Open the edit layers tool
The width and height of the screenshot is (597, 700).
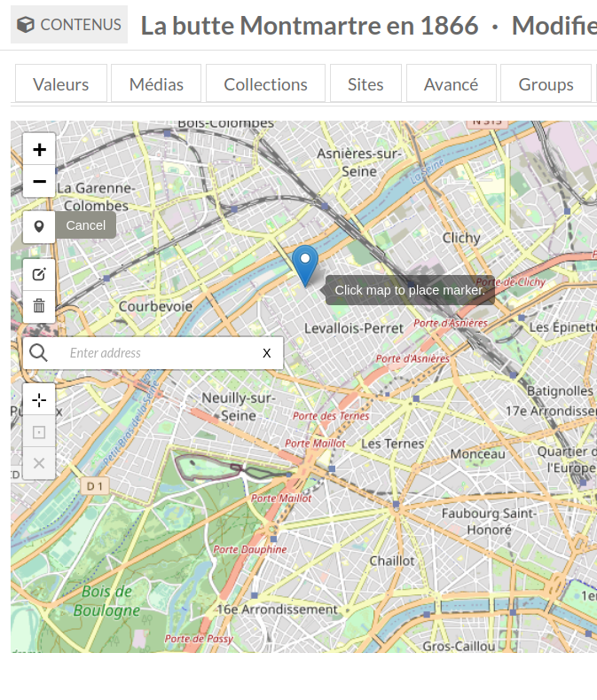tap(39, 274)
